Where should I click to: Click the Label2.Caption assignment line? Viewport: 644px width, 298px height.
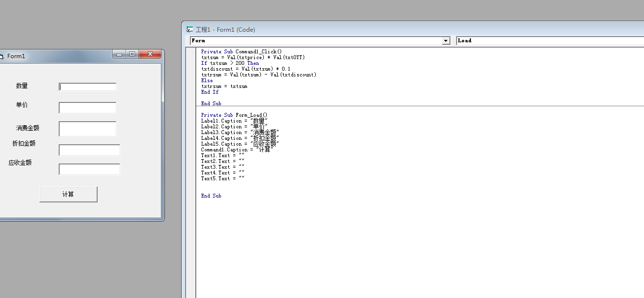(234, 126)
